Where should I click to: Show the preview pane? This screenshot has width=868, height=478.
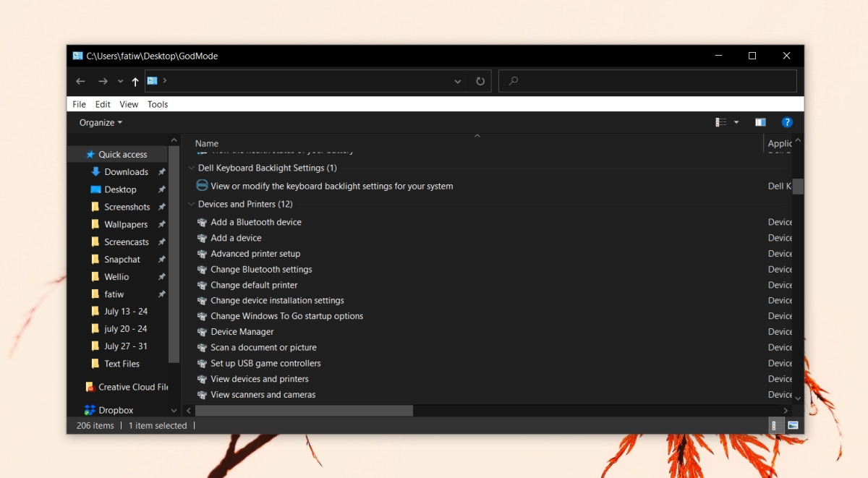coord(760,121)
